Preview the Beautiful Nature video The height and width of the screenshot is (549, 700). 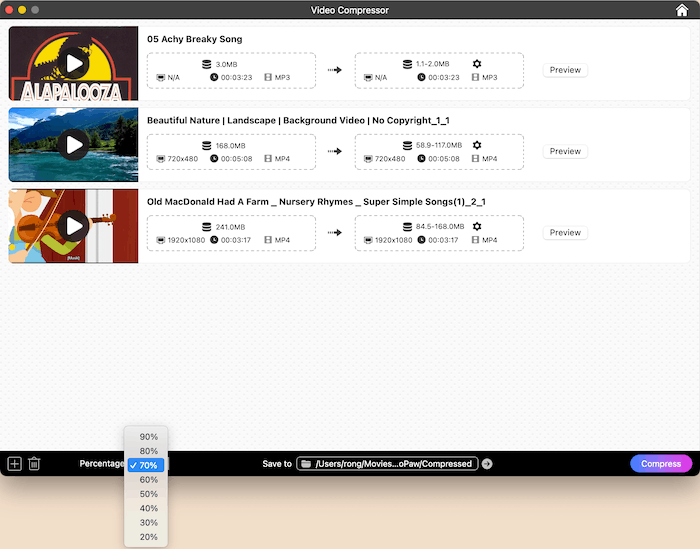[565, 151]
